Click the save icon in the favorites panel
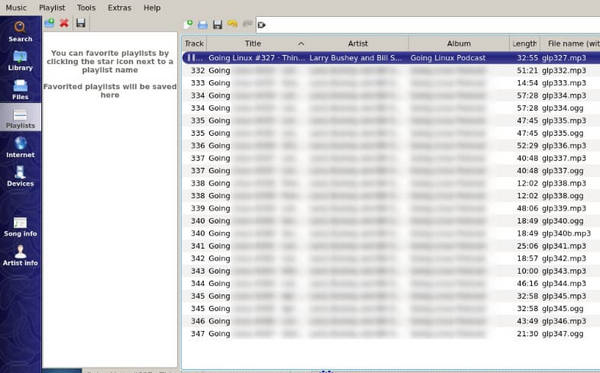 point(80,23)
